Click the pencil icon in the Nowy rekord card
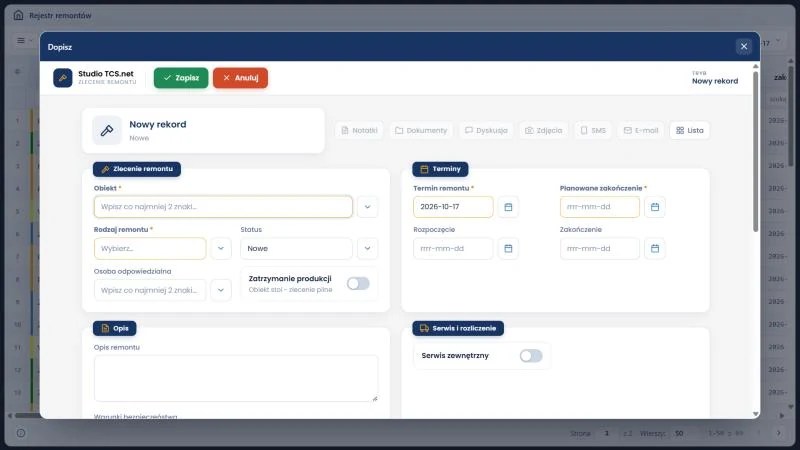 [x=107, y=131]
